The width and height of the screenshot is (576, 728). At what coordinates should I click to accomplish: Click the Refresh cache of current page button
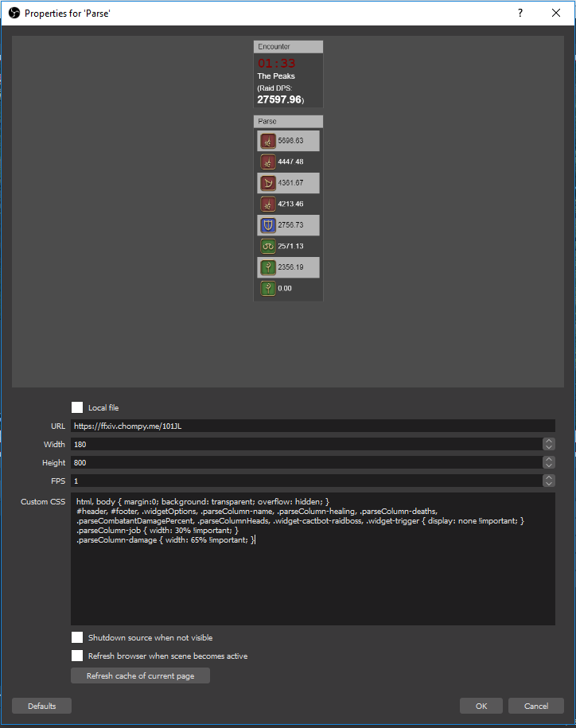140,675
